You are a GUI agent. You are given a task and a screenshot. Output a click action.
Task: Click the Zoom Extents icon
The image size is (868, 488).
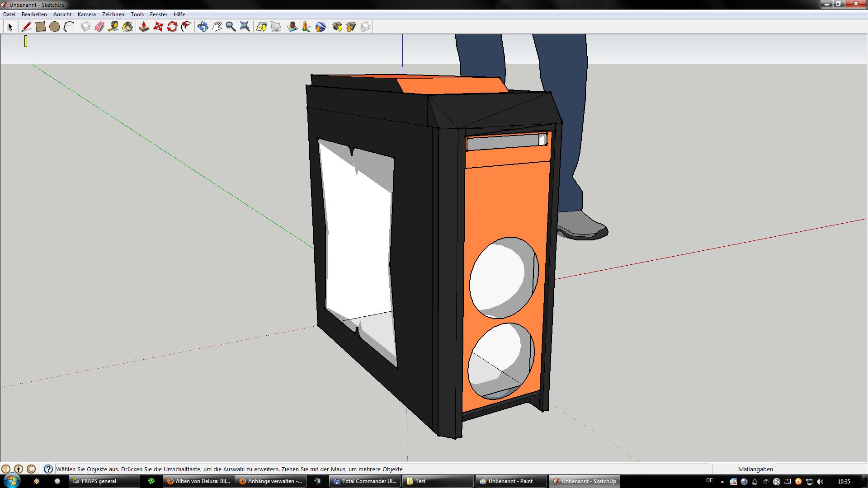[x=245, y=27]
